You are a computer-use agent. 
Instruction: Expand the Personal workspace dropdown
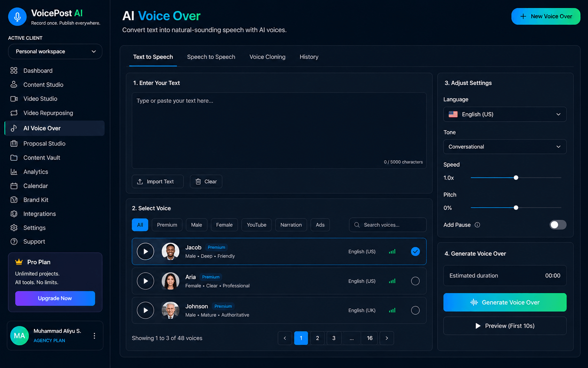(x=55, y=52)
